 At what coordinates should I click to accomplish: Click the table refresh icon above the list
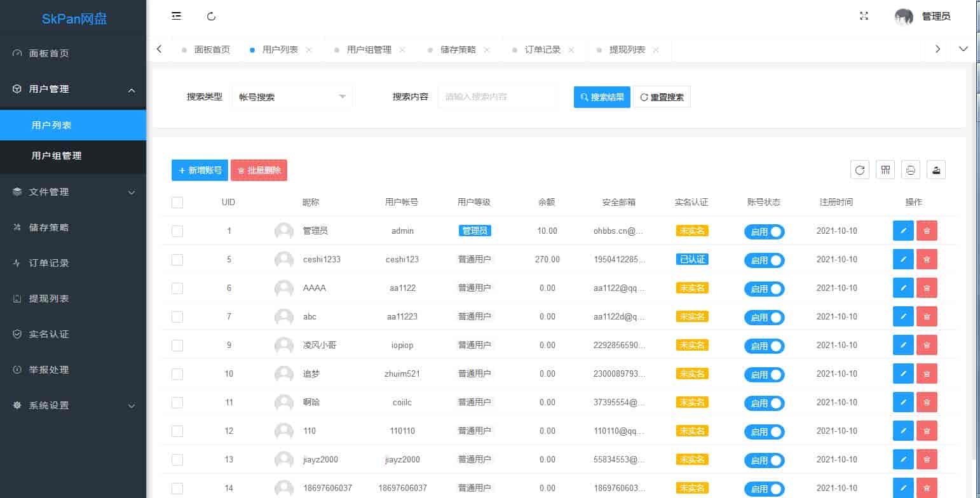click(x=860, y=170)
